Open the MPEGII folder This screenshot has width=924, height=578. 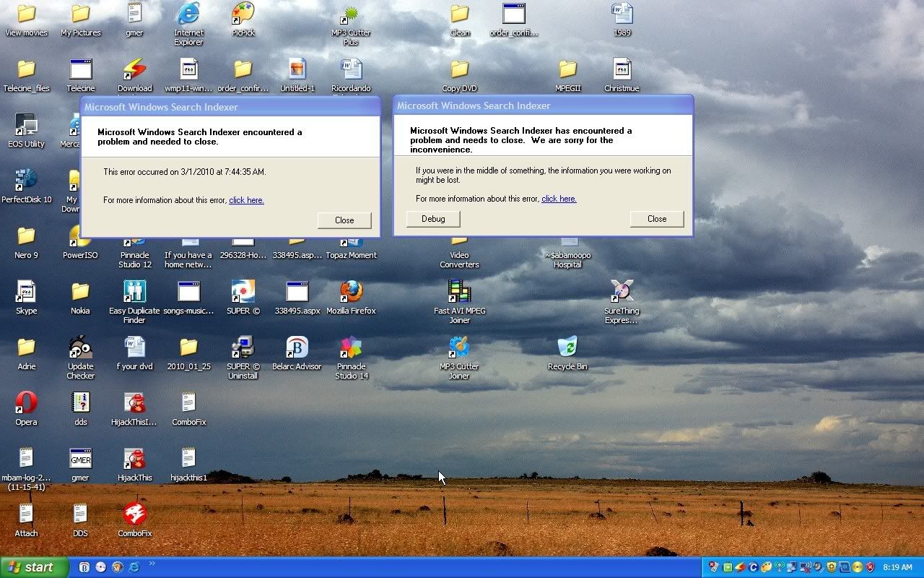567,75
